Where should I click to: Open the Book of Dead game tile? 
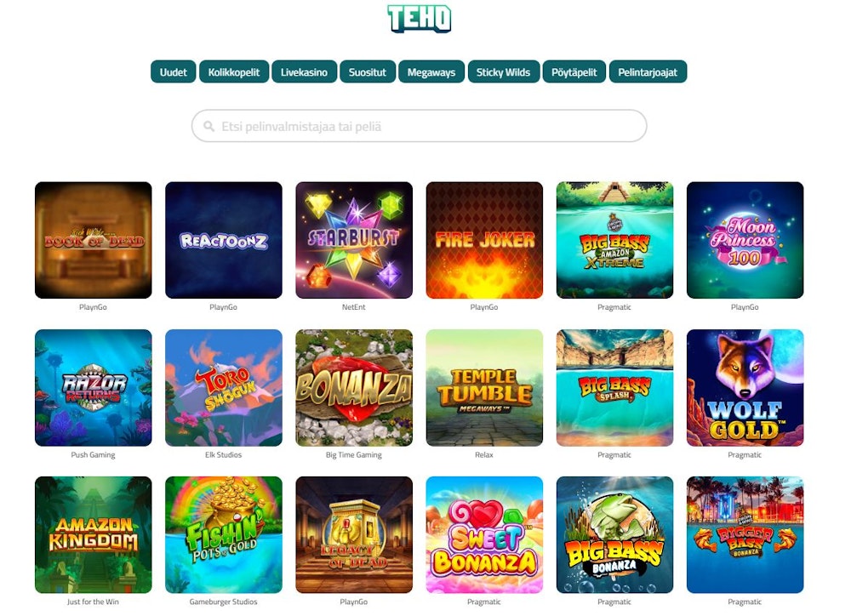[94, 240]
